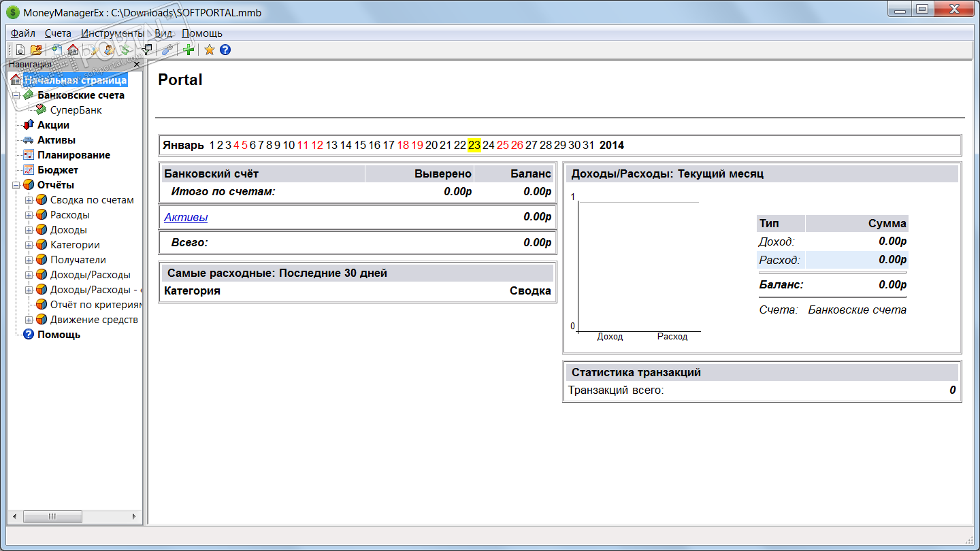The image size is (980, 551).
Task: Click the Отчёт по критериям report icon
Action: click(41, 305)
